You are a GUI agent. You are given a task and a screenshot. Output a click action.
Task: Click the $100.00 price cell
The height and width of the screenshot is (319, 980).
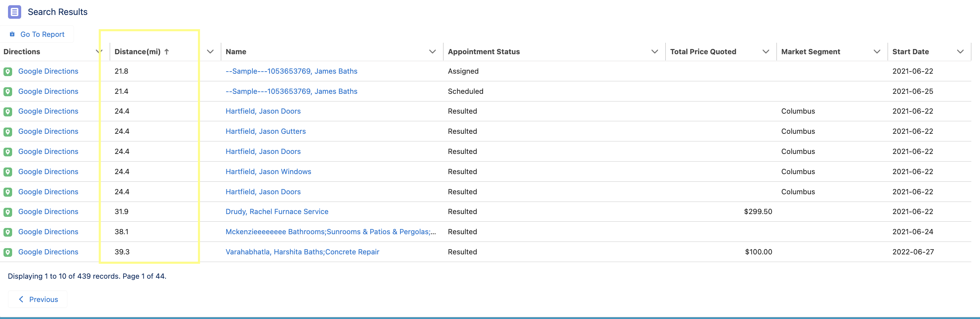point(758,252)
